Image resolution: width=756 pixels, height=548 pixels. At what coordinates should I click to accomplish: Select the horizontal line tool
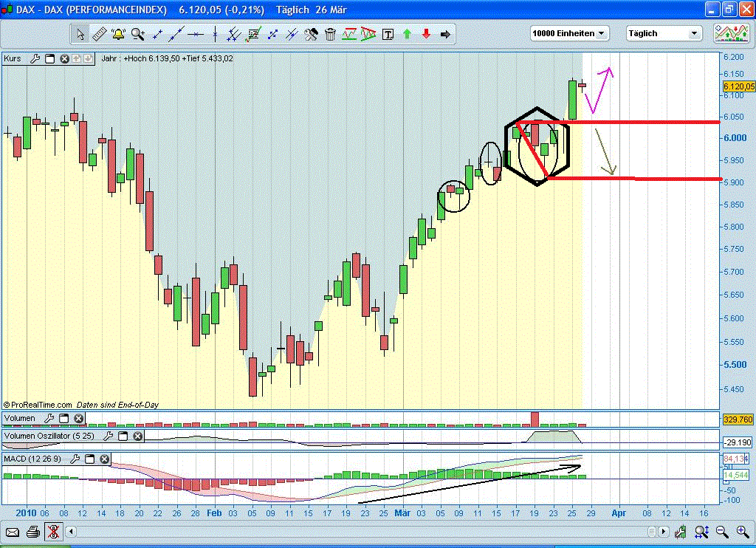[x=196, y=34]
